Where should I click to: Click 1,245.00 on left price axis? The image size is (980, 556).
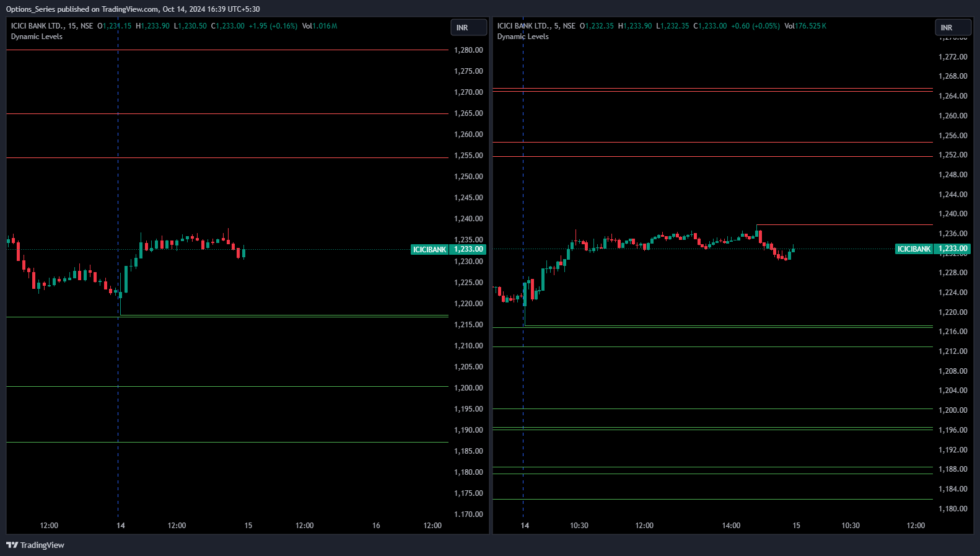pos(468,198)
